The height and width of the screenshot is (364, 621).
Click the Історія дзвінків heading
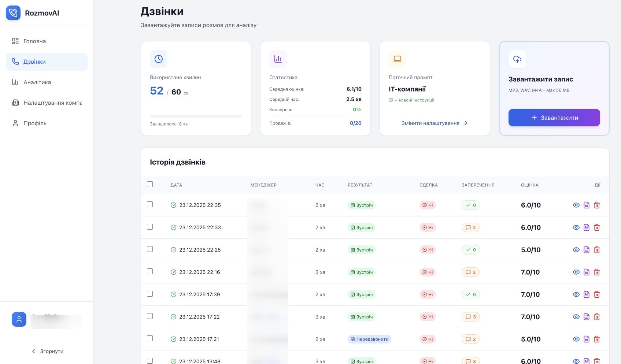[178, 162]
